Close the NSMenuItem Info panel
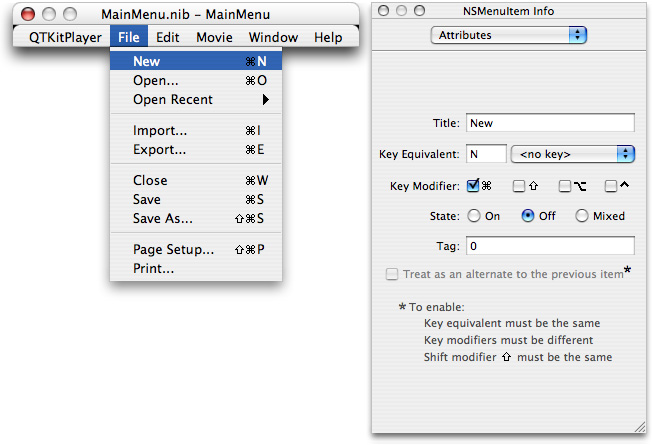The width and height of the screenshot is (652, 445). (383, 11)
